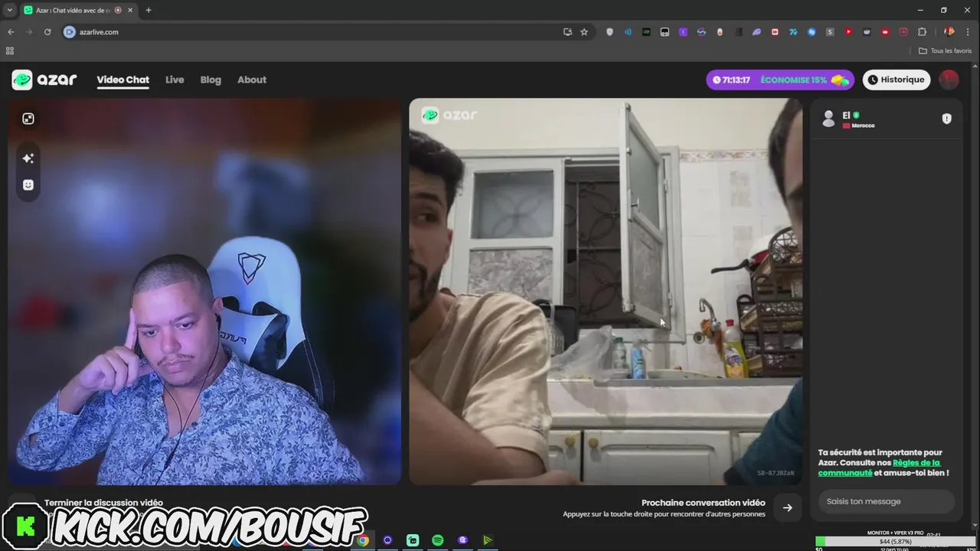Open the Règles de la communauté link
Screen dimensions: 980x551
(x=879, y=468)
